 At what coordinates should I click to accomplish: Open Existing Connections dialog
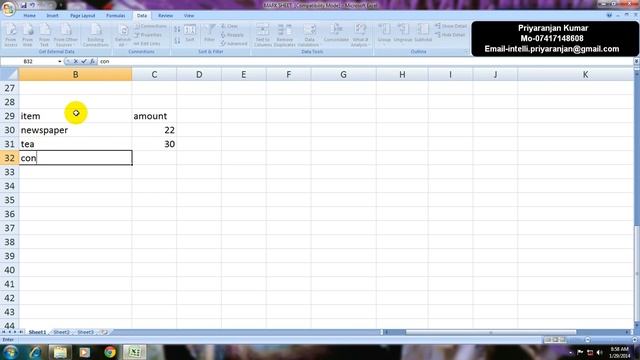tap(96, 35)
